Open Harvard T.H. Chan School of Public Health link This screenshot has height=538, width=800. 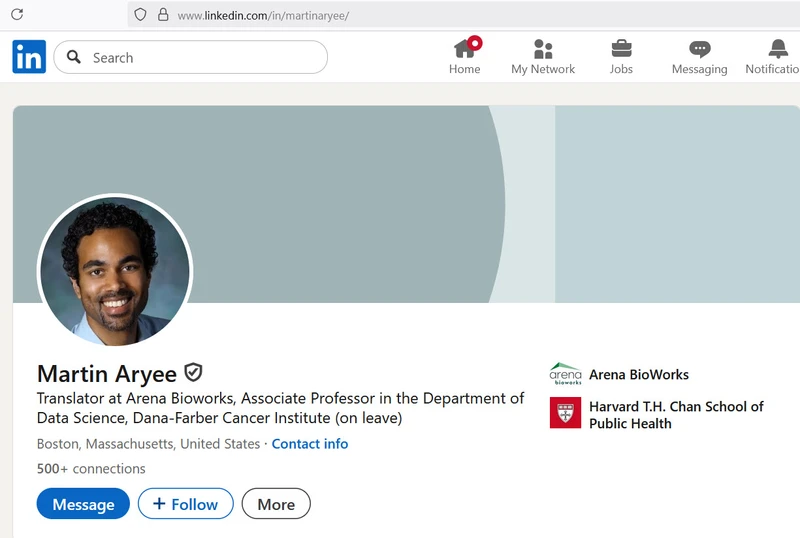[676, 415]
